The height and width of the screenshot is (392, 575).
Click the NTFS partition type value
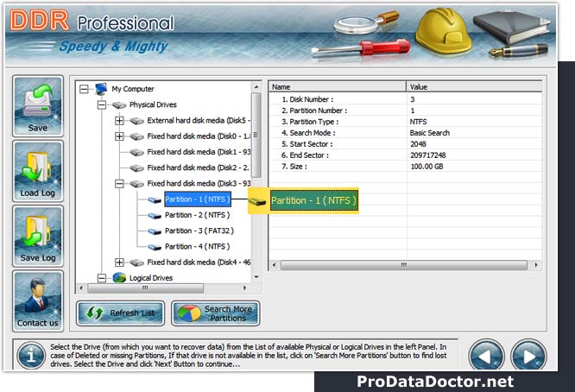(x=418, y=122)
